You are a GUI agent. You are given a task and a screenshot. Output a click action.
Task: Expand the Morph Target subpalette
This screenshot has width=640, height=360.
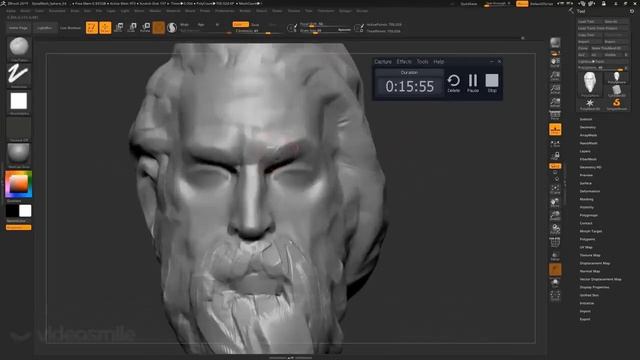591,231
